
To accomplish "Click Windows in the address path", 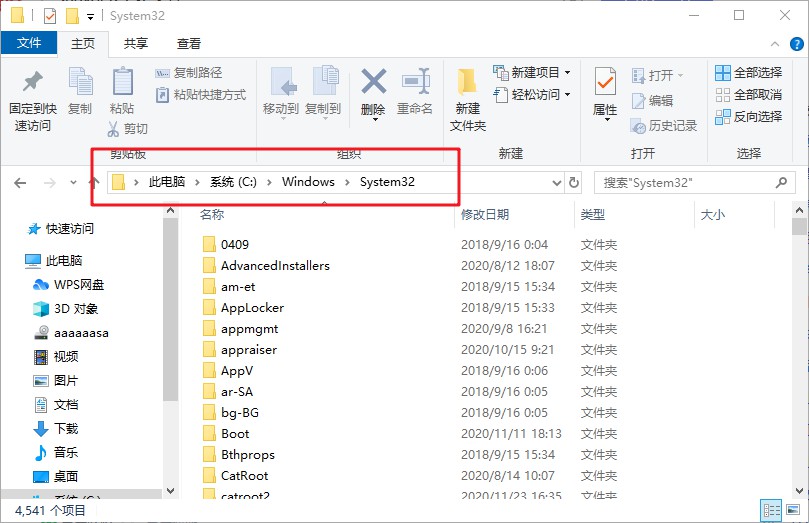I will (308, 182).
